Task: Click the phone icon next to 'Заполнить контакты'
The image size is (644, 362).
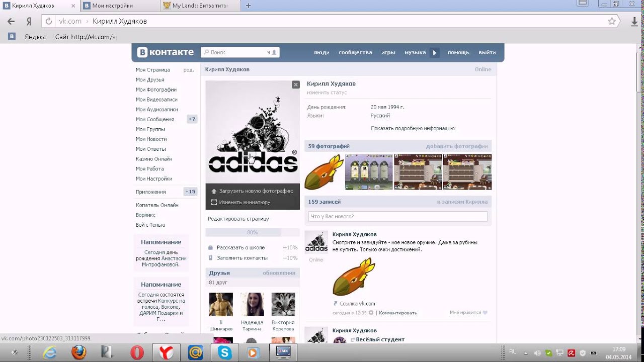Action: coord(210,258)
